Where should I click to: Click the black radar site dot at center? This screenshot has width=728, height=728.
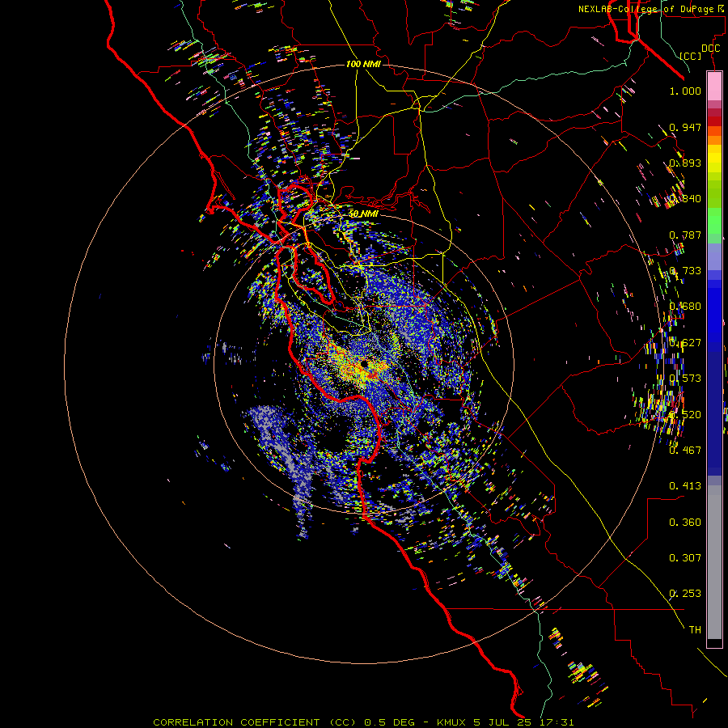click(365, 364)
